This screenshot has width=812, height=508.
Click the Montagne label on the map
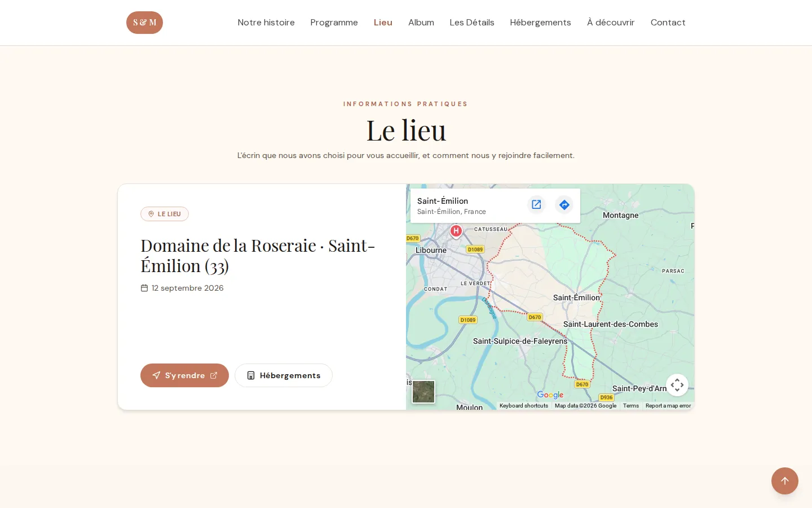621,215
